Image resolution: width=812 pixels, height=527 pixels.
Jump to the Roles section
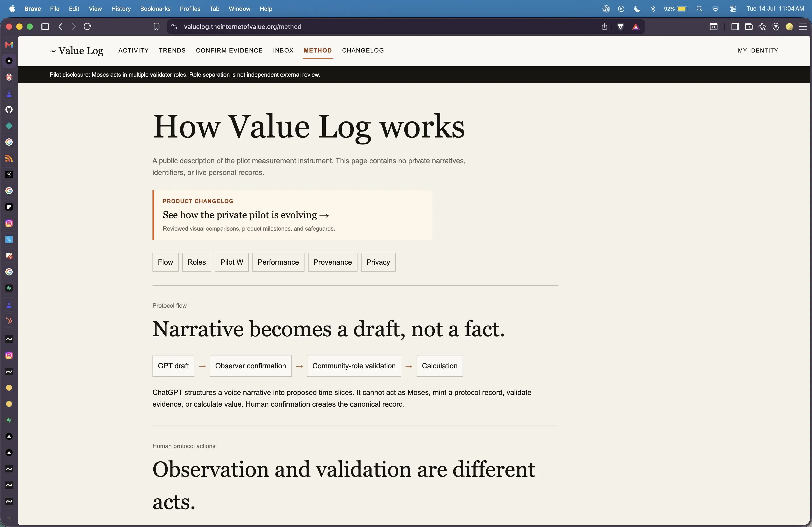(196, 262)
